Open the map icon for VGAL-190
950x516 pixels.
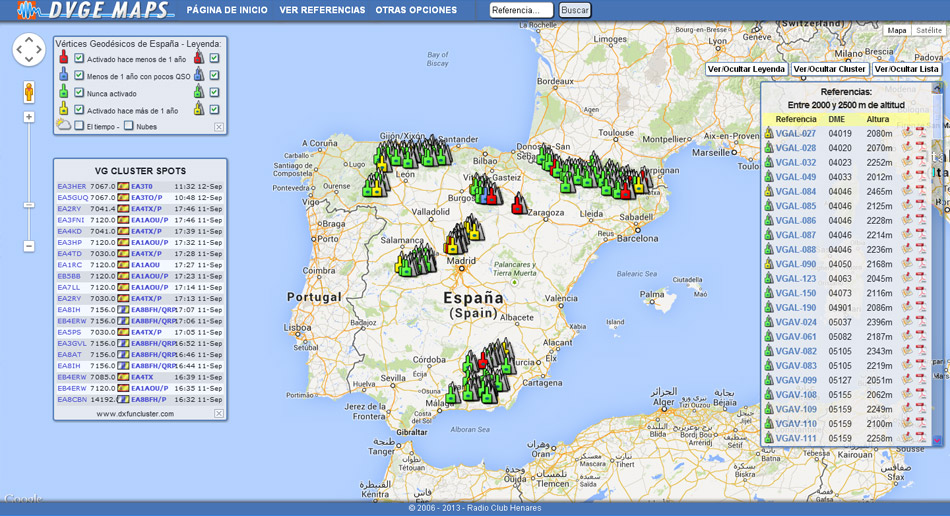[x=907, y=308]
